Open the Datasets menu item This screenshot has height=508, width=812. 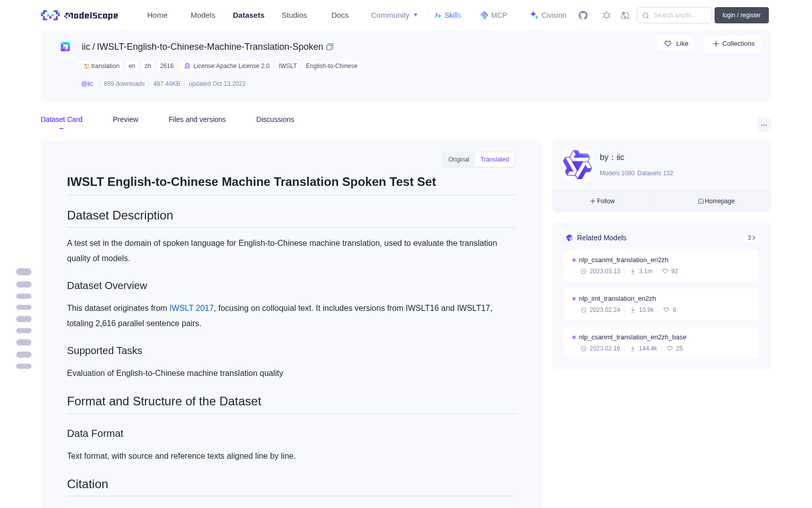click(x=249, y=15)
